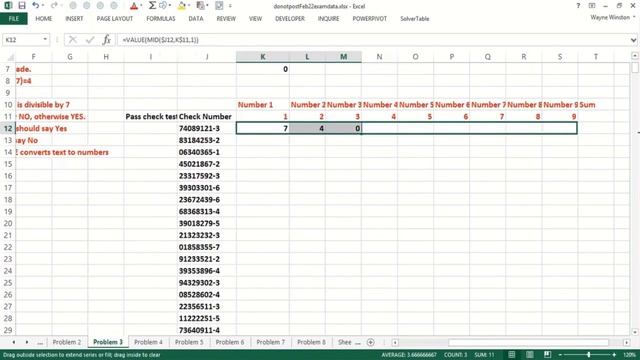The image size is (640, 360).
Task: Select cell with check number 83184253-2
Action: click(207, 140)
